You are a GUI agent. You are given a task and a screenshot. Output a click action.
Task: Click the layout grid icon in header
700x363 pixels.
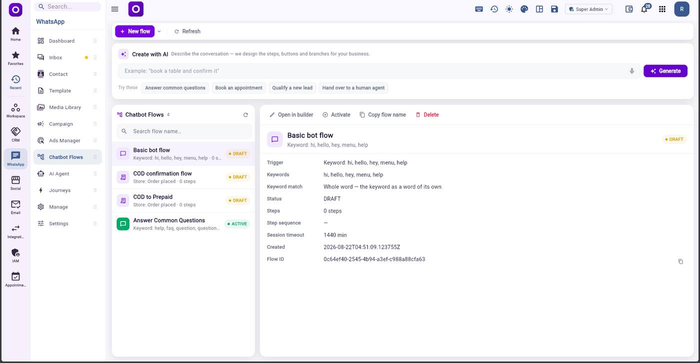pos(539,9)
